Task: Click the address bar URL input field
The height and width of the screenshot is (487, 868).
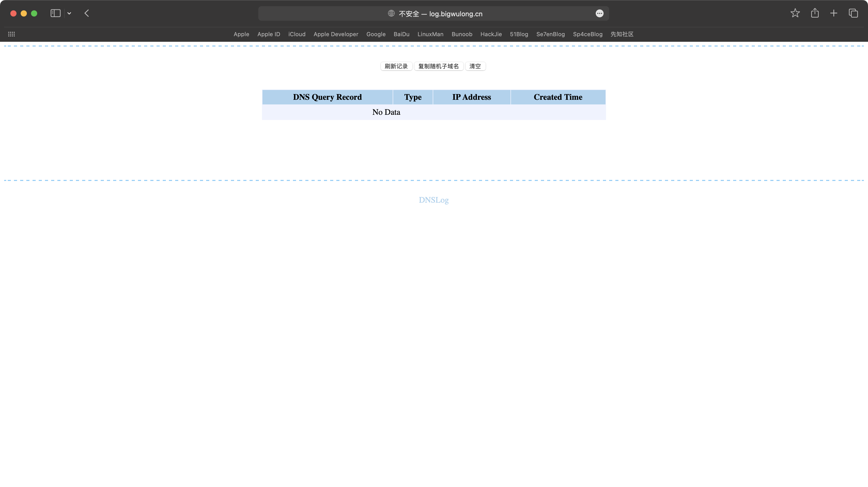Action: [x=434, y=13]
